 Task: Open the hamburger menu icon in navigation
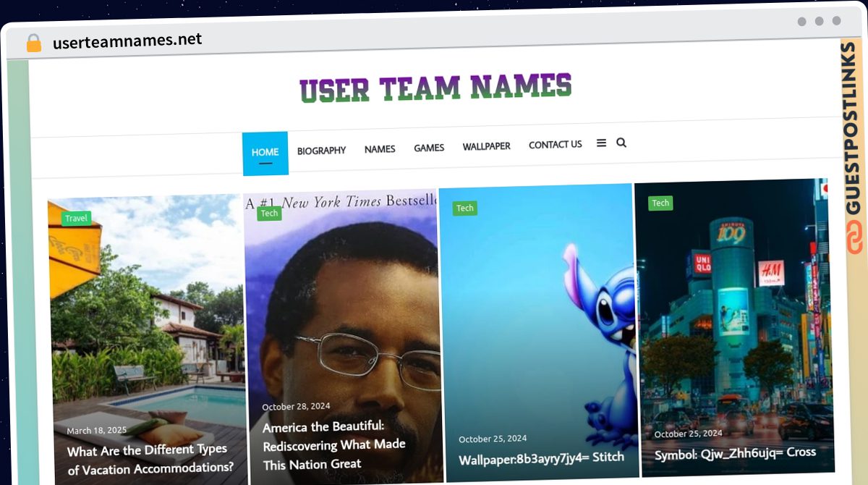(x=601, y=143)
